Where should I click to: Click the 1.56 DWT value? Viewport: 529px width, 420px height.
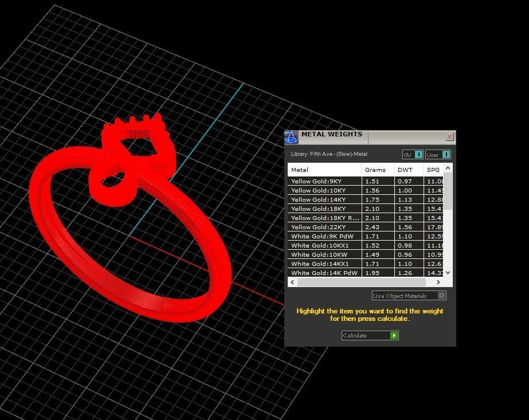click(405, 227)
